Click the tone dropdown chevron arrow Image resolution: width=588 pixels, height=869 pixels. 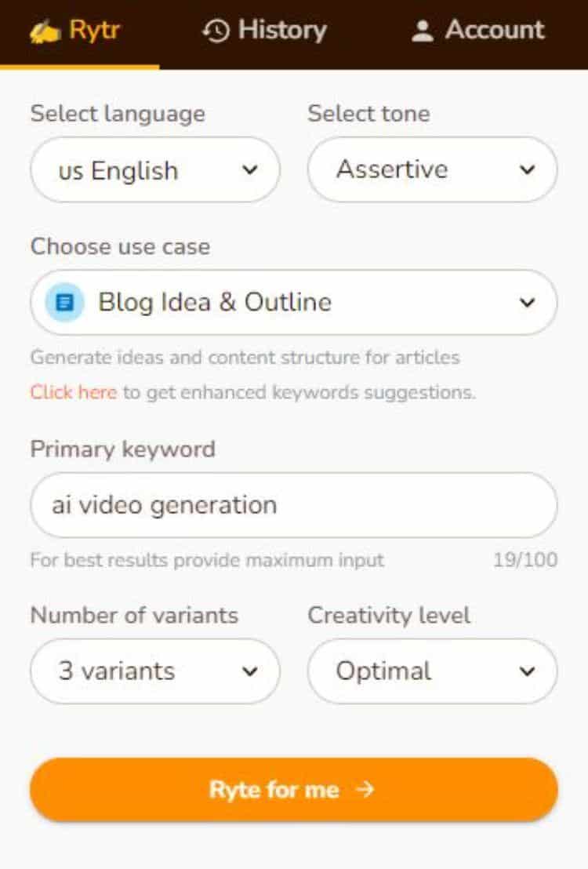[x=527, y=169]
